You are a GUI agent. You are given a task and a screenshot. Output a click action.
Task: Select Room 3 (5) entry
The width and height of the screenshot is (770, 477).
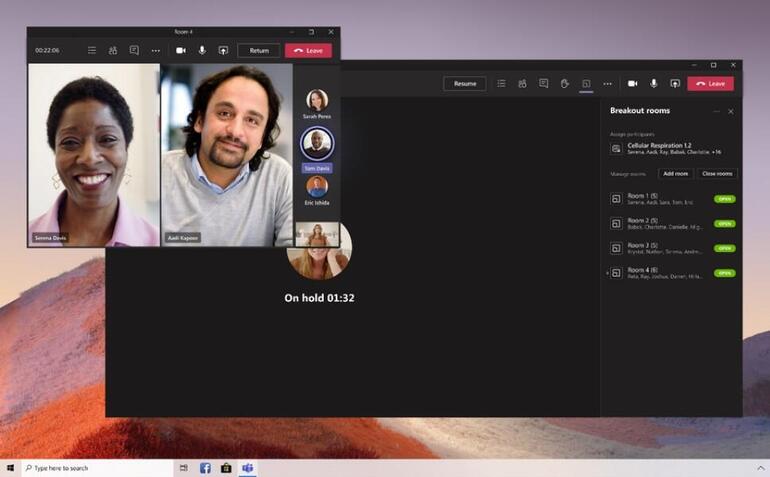point(673,248)
